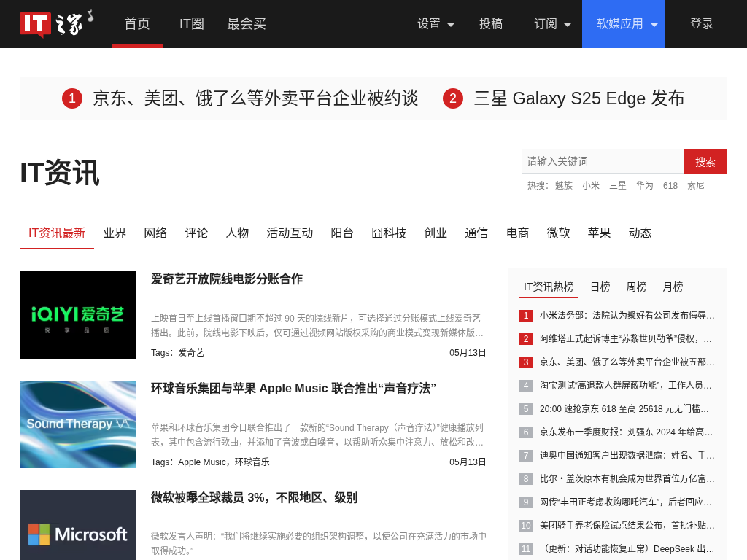Open ranked story 迪奥中国通知客户数据泄露
Screen dimensions: 747x560
[x=627, y=455]
